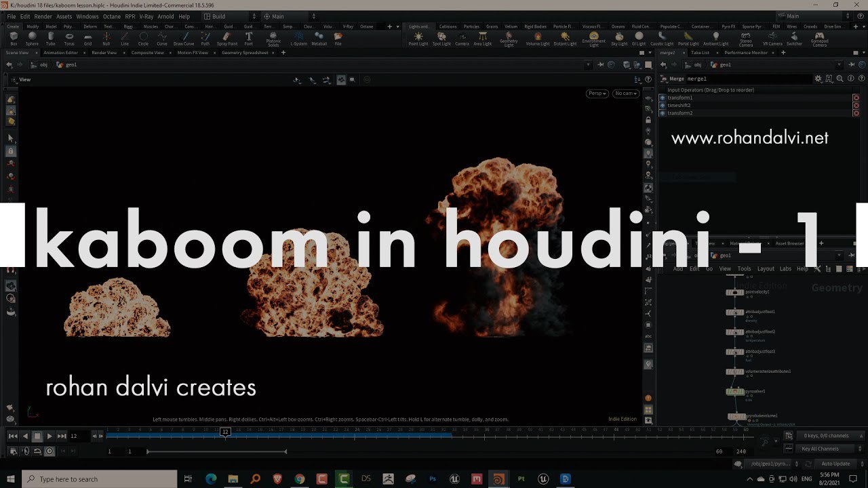This screenshot has width=868, height=488.
Task: Add a Camera from the shelf
Action: point(462,39)
